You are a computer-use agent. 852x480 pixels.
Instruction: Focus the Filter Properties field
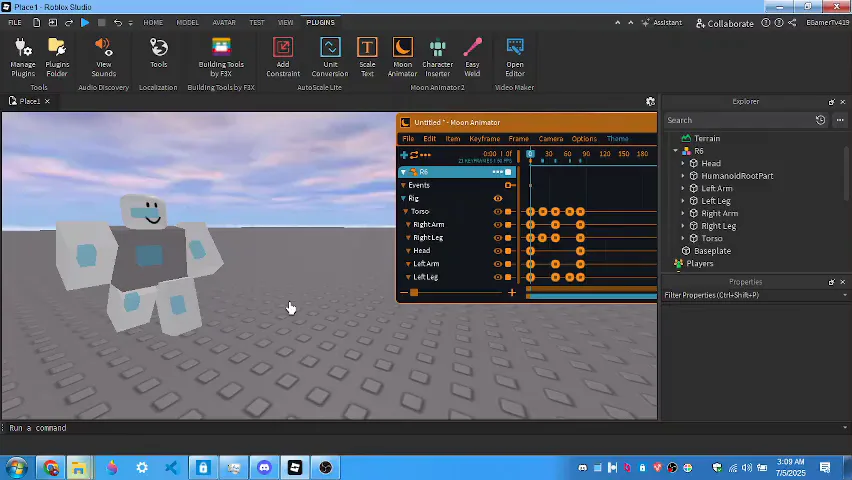click(x=755, y=295)
